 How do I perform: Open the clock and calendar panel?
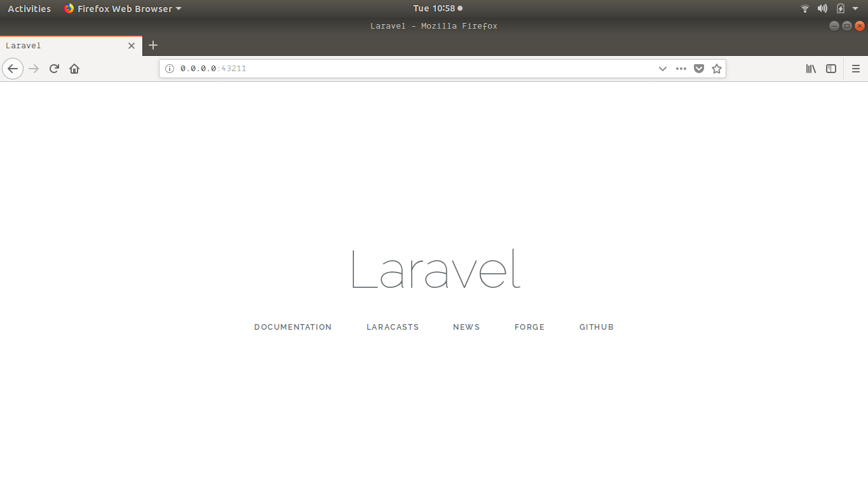[x=438, y=9]
